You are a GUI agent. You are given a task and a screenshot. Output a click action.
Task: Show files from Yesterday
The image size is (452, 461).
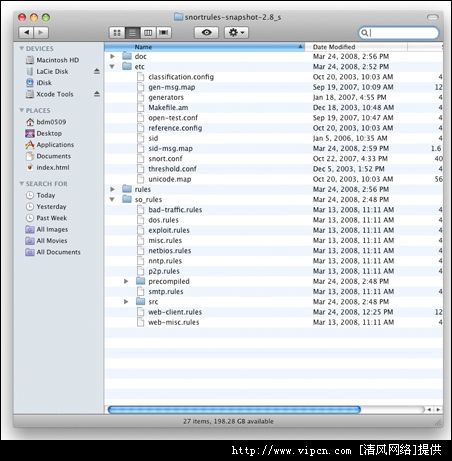click(x=51, y=207)
